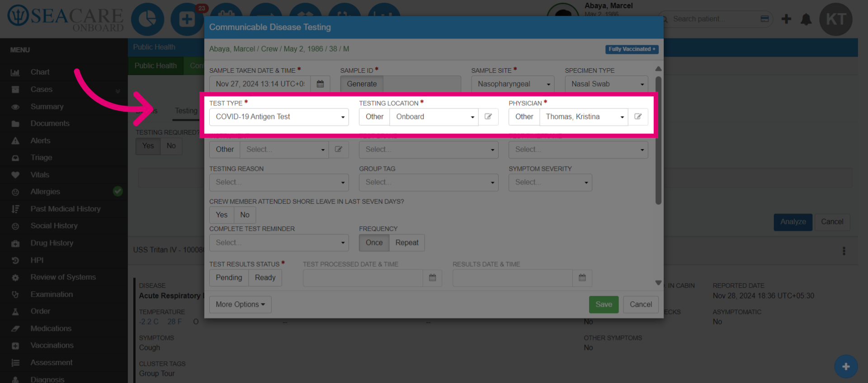Screen dimensions: 868x383
Task: Open the Testing Reason dropdown
Action: (279, 182)
